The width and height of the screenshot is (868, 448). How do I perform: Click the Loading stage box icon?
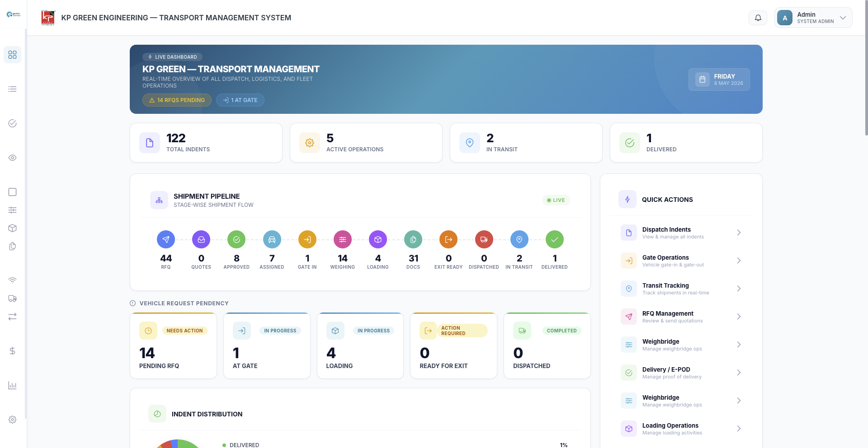coord(378,239)
